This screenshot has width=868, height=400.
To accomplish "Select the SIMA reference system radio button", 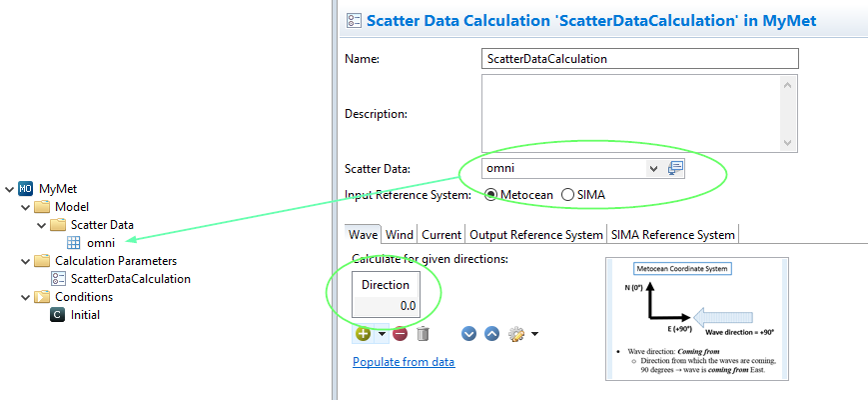I will point(568,195).
